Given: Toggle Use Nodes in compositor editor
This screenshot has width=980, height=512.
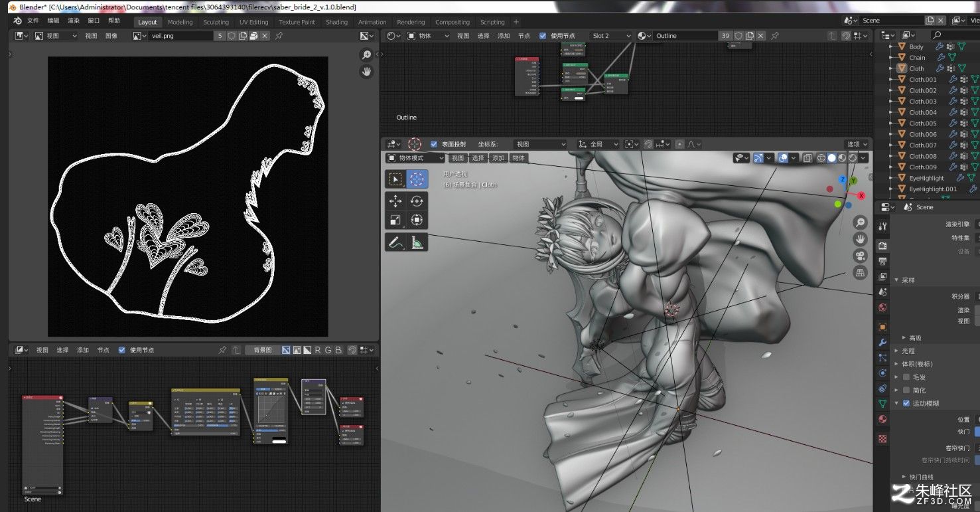Looking at the screenshot, I should tap(121, 350).
